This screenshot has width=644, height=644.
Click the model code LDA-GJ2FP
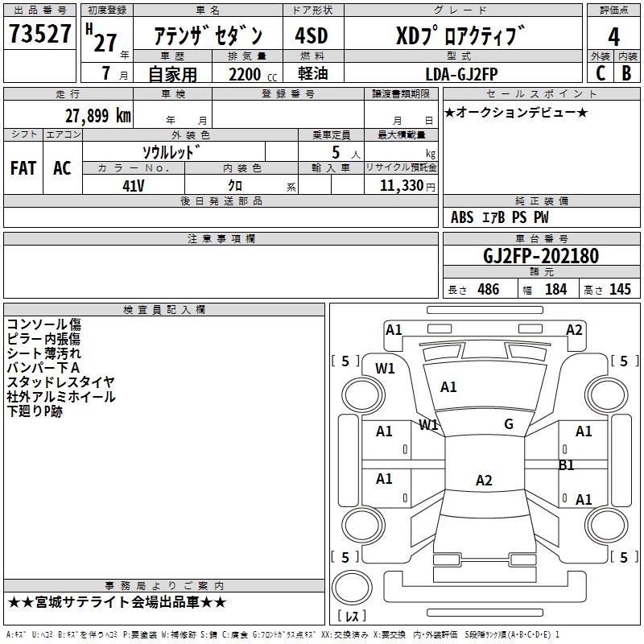click(x=462, y=72)
